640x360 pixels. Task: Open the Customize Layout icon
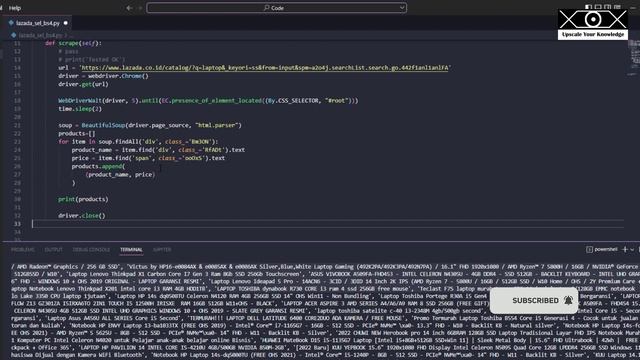[x=618, y=7]
